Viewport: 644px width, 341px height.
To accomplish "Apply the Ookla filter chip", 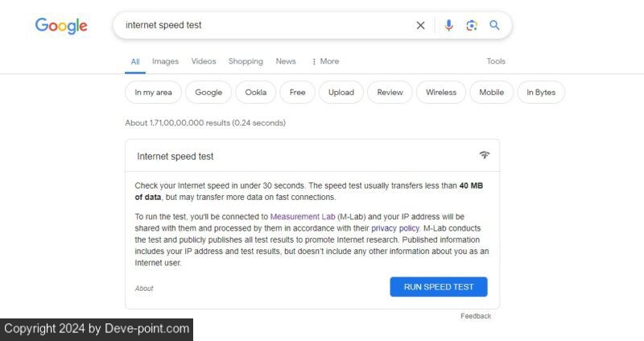I will click(x=256, y=92).
